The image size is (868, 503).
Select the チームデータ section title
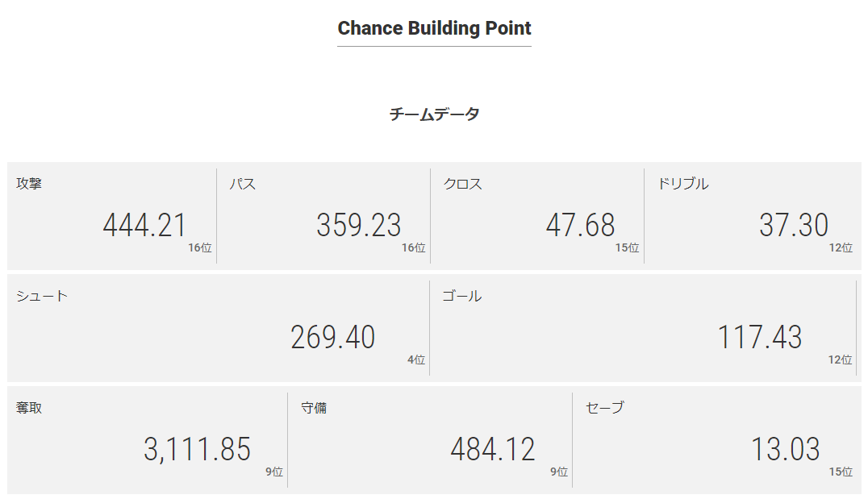pyautogui.click(x=434, y=114)
